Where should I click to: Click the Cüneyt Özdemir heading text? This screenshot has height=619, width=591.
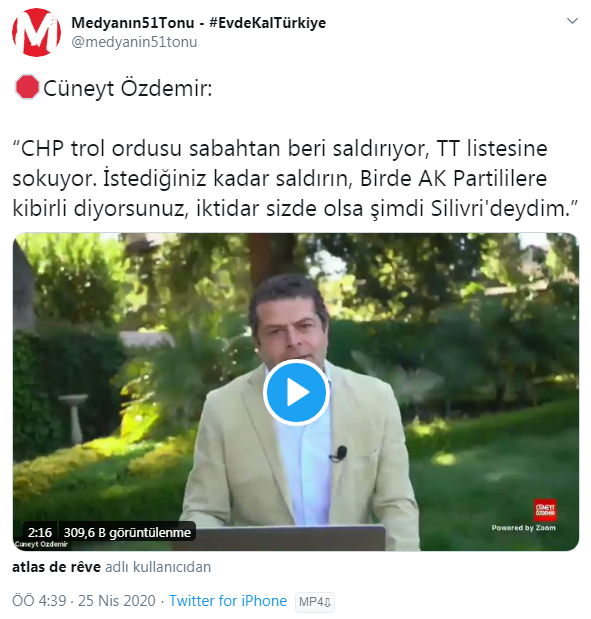coord(128,88)
